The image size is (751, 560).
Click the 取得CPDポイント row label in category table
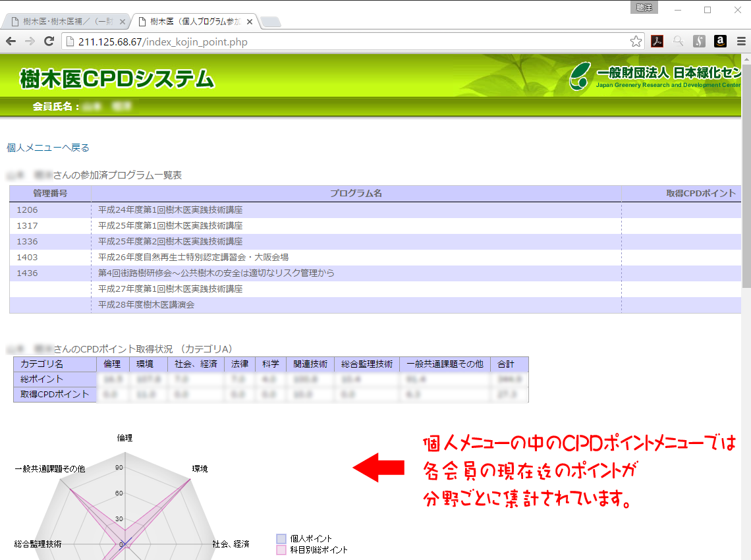pos(55,394)
